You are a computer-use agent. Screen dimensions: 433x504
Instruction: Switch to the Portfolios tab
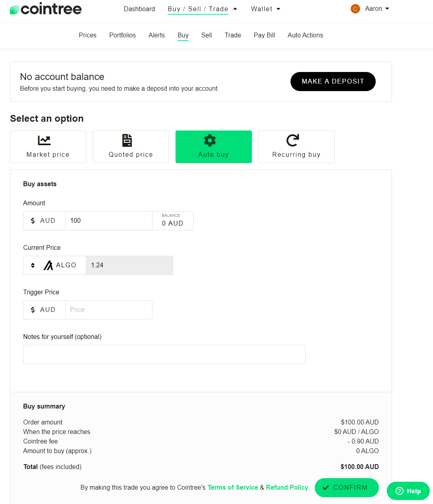pyautogui.click(x=123, y=35)
